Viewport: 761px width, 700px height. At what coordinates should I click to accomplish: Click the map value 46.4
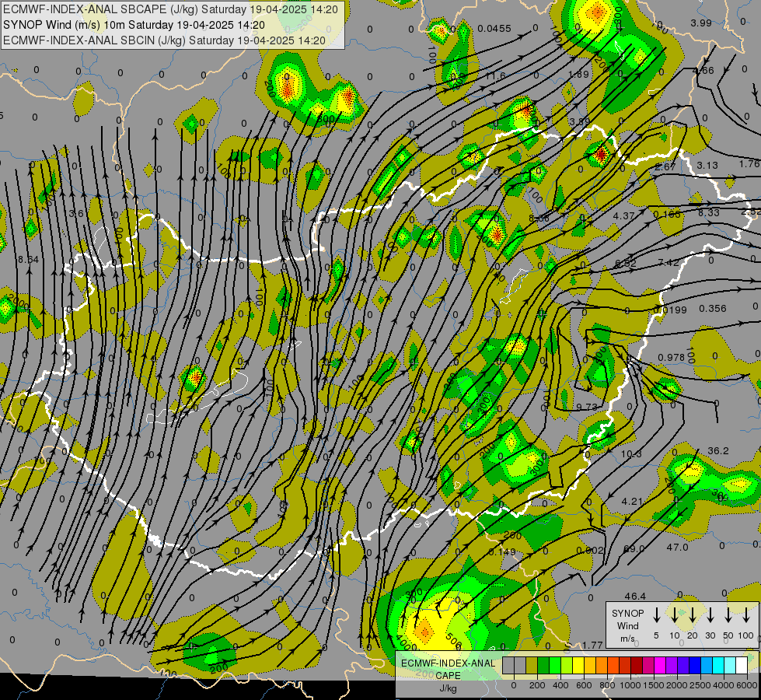click(635, 596)
